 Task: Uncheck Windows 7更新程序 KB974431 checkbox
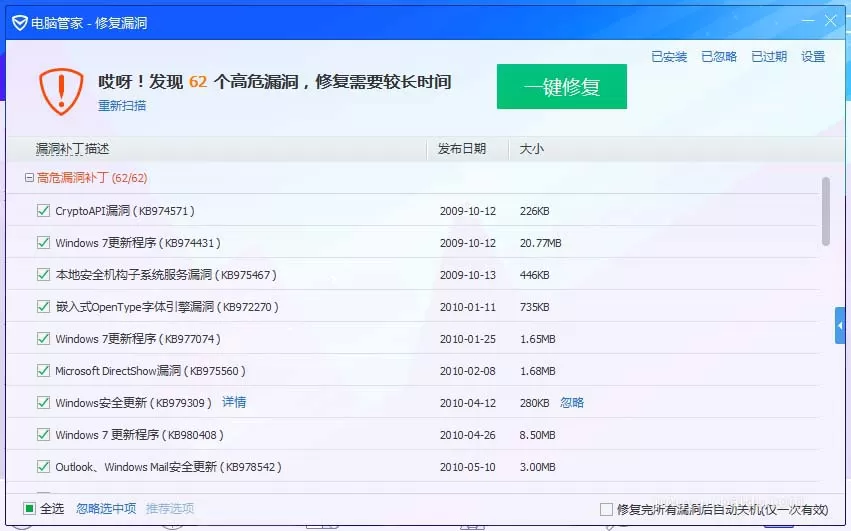coord(43,243)
